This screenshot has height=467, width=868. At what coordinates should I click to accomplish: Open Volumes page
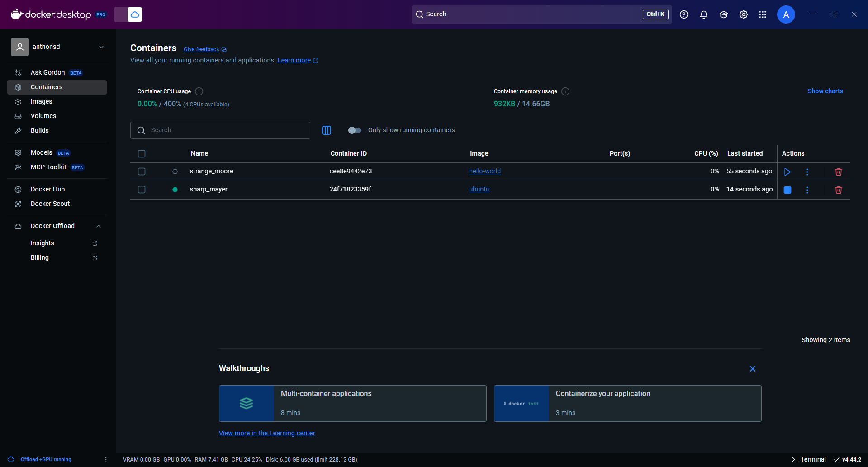coord(57,116)
